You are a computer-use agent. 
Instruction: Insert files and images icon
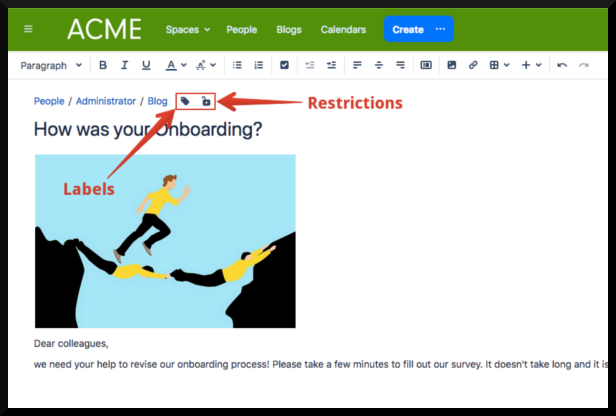pos(452,65)
